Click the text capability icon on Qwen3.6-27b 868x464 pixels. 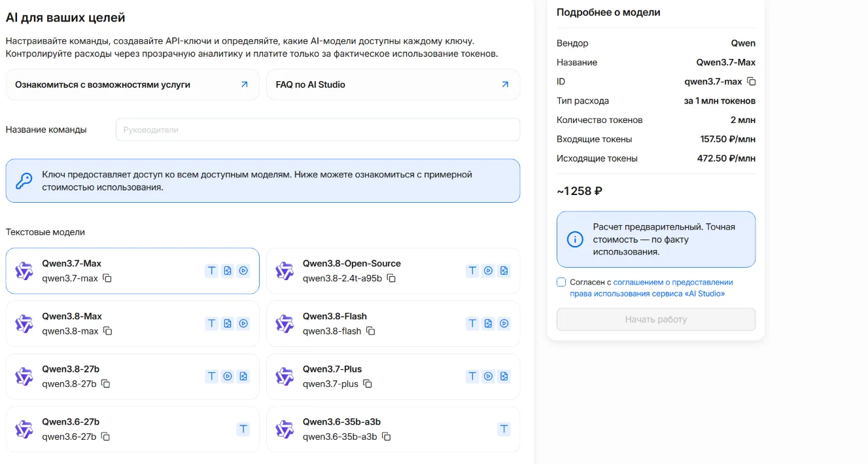pyautogui.click(x=243, y=429)
